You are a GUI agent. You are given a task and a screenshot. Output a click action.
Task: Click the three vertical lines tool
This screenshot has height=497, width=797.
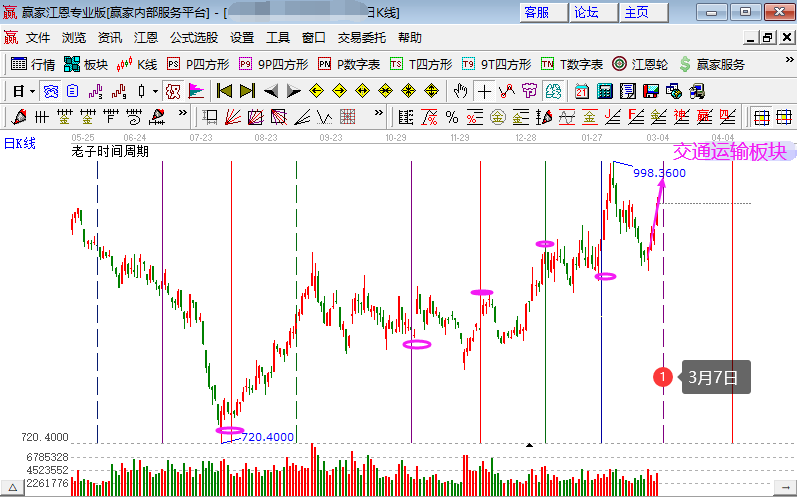pos(42,117)
